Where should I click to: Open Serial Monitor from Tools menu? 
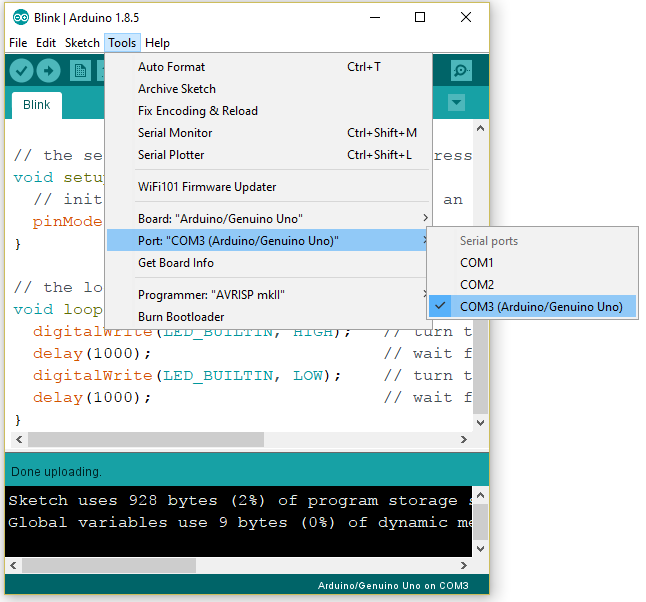pos(269,133)
